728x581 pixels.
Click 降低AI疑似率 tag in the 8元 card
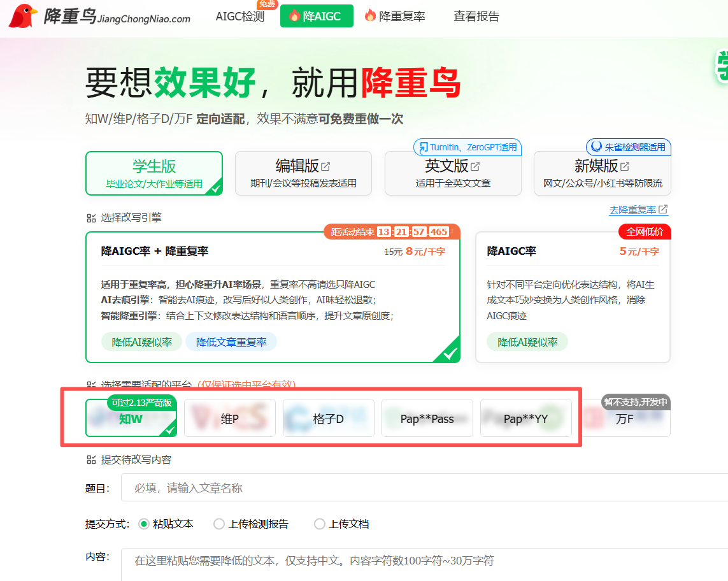[x=141, y=342]
